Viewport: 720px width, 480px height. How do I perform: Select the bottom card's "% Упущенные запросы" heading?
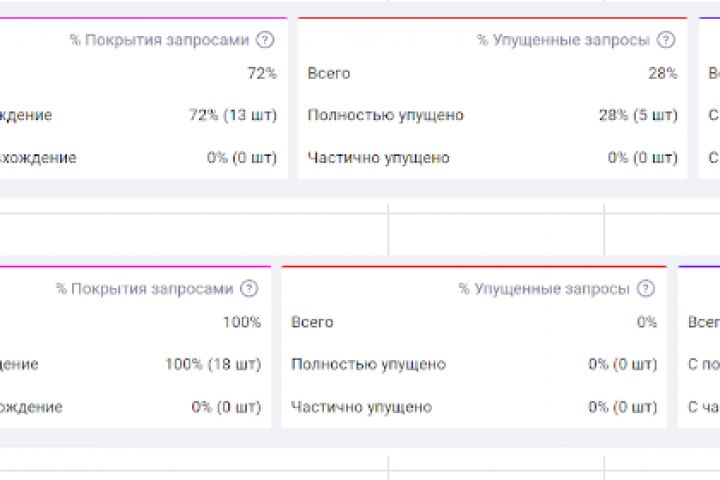click(x=544, y=289)
